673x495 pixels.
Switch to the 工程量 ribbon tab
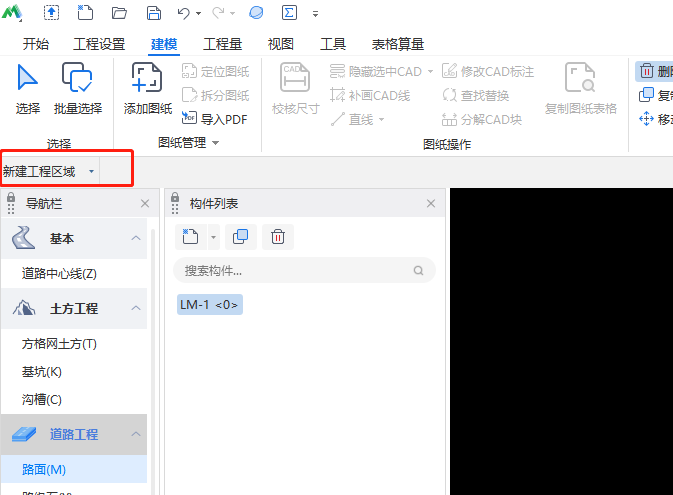click(x=222, y=44)
